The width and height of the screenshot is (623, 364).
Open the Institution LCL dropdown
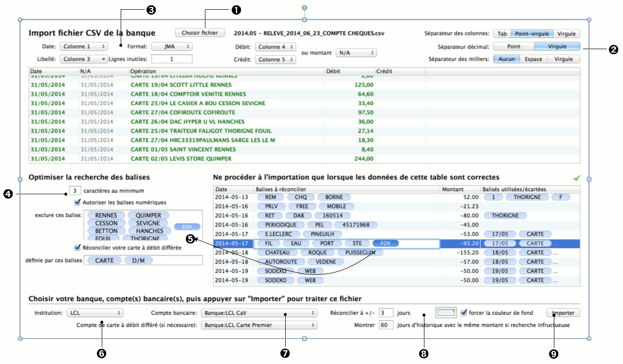pyautogui.click(x=94, y=313)
